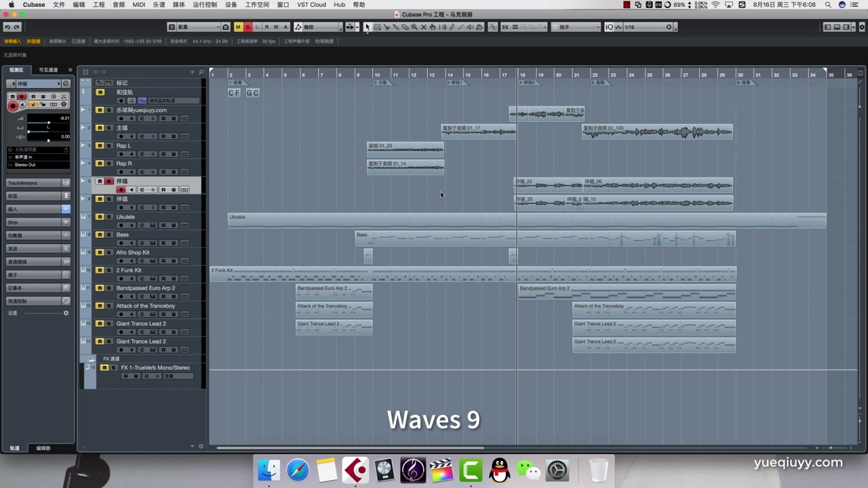Apply quantize using the arrow icon beside 1/16
This screenshot has width=868, height=488.
[x=669, y=27]
